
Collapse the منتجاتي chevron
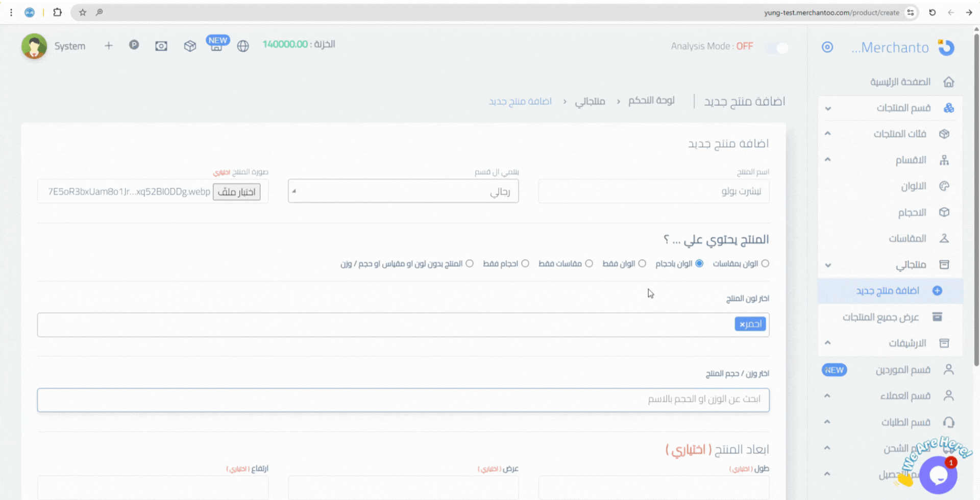click(x=828, y=265)
